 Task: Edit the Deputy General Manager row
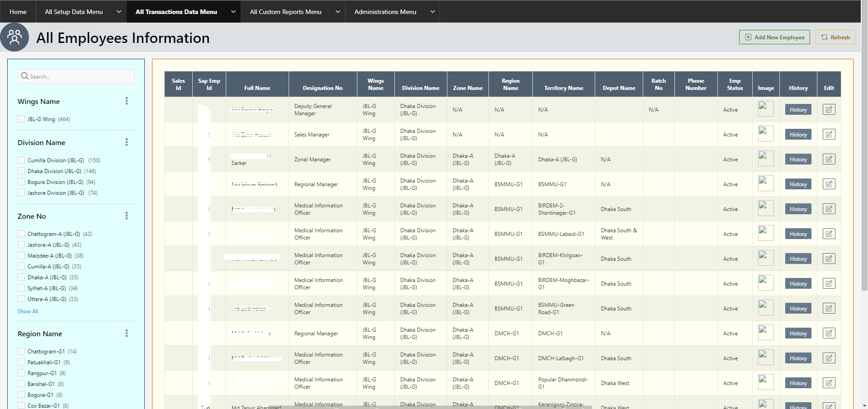point(829,109)
